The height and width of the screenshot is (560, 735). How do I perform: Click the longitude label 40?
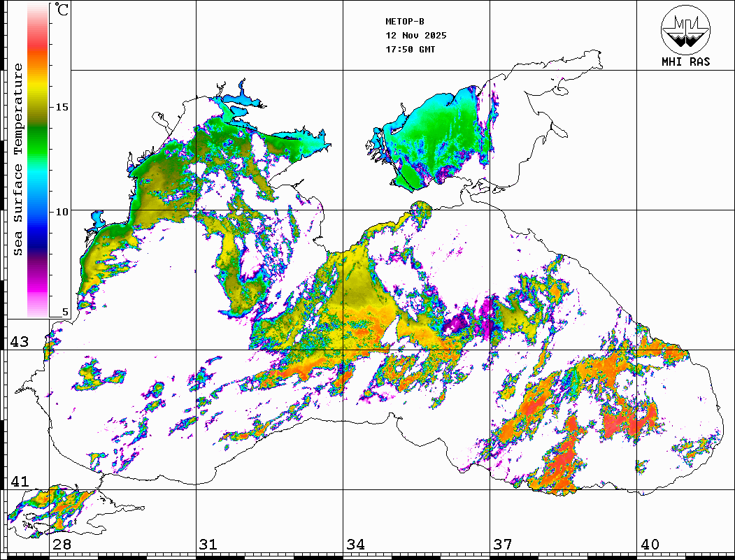[x=649, y=545]
